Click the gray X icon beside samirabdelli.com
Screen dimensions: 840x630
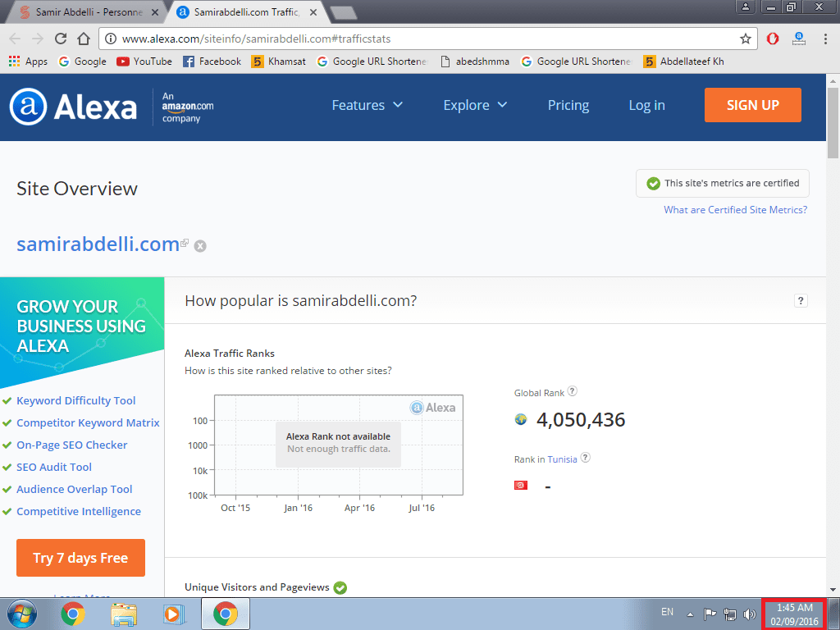(200, 246)
